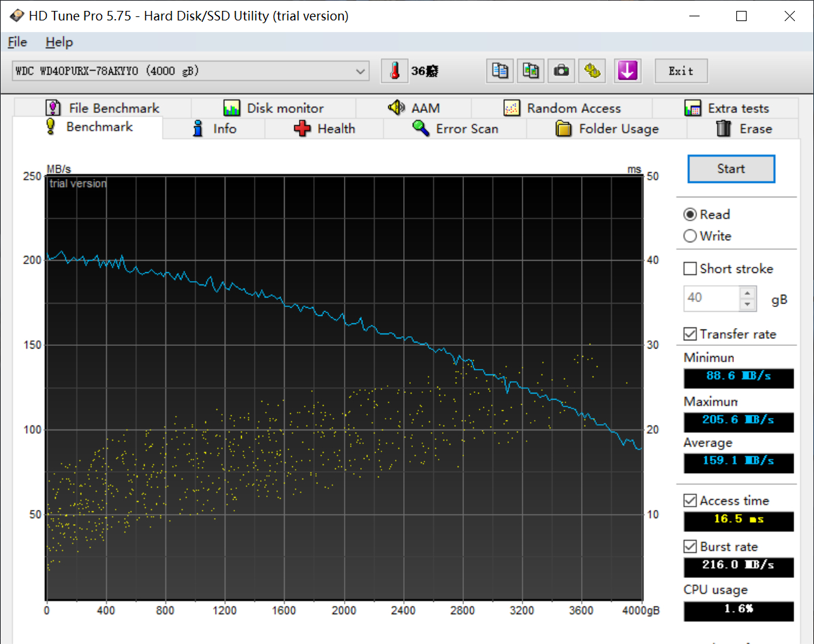Click the Erase trash can icon
Screen dimensions: 814x644
point(723,128)
